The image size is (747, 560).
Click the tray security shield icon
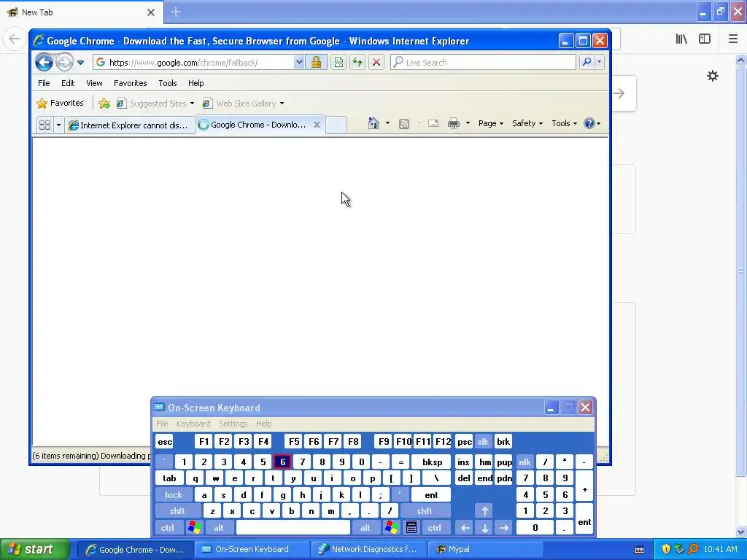click(666, 549)
